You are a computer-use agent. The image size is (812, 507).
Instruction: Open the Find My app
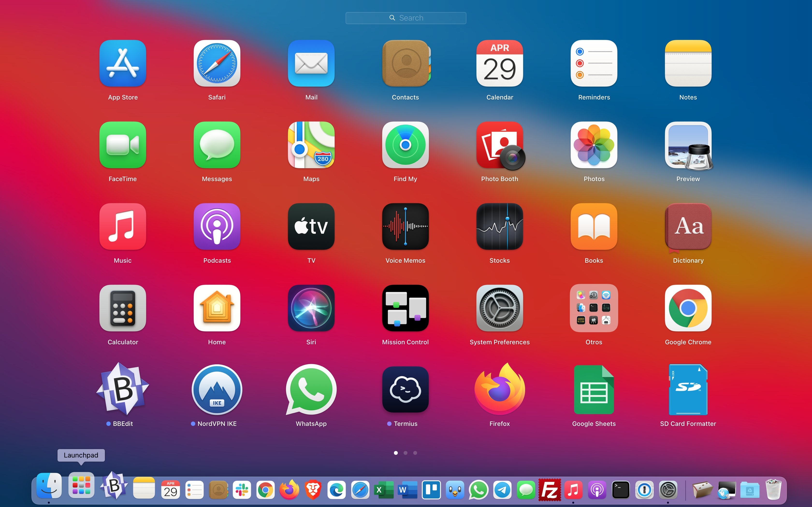tap(405, 145)
